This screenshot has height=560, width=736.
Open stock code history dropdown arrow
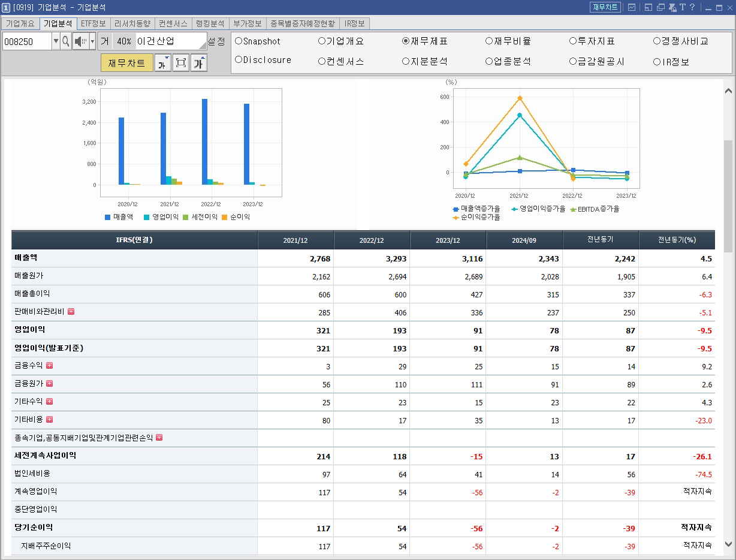pyautogui.click(x=56, y=41)
